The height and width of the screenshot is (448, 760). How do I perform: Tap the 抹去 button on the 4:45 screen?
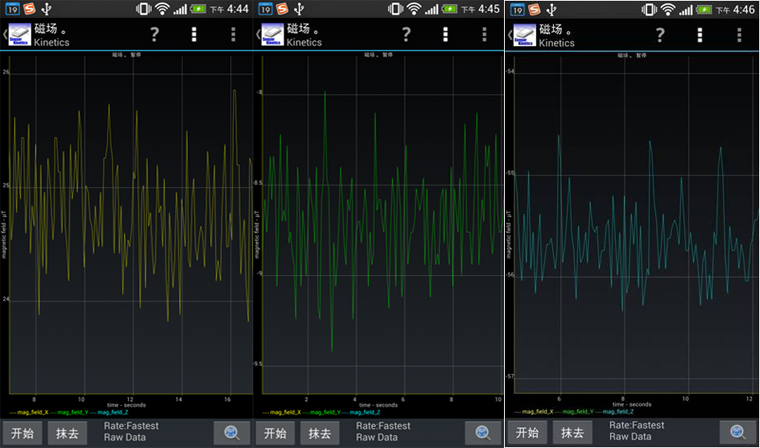click(320, 433)
